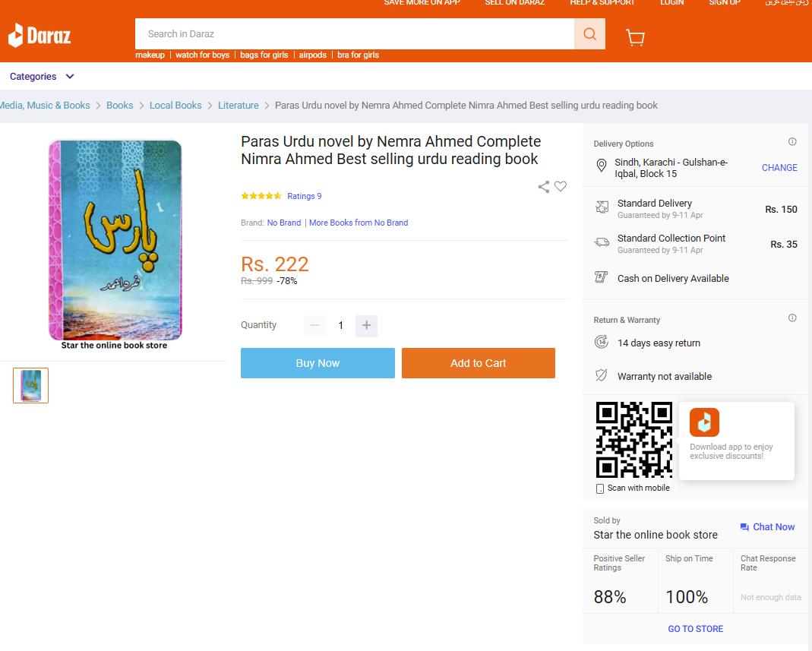
Task: Click the QR code image
Action: 633,440
